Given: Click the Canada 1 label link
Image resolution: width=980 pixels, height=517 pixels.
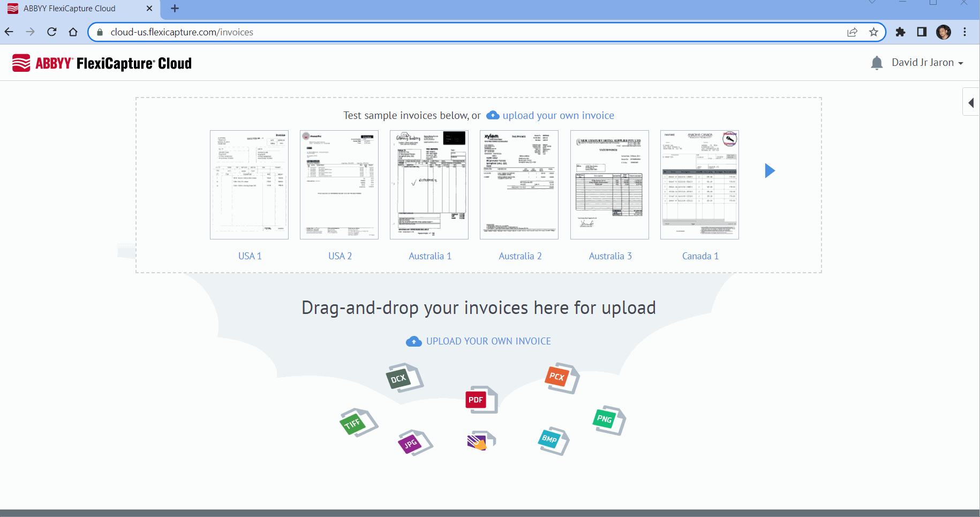Looking at the screenshot, I should 700,256.
